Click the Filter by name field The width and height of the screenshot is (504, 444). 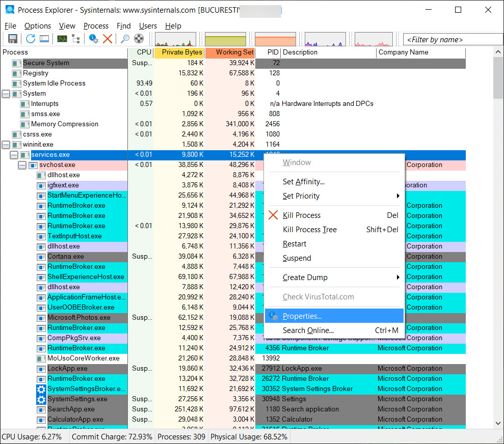[x=453, y=40]
